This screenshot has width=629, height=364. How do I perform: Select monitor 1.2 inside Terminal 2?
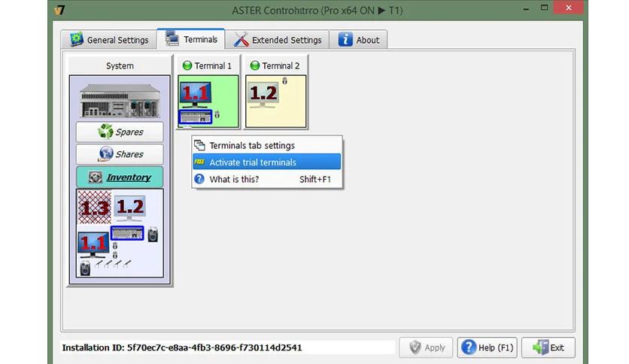click(x=263, y=95)
